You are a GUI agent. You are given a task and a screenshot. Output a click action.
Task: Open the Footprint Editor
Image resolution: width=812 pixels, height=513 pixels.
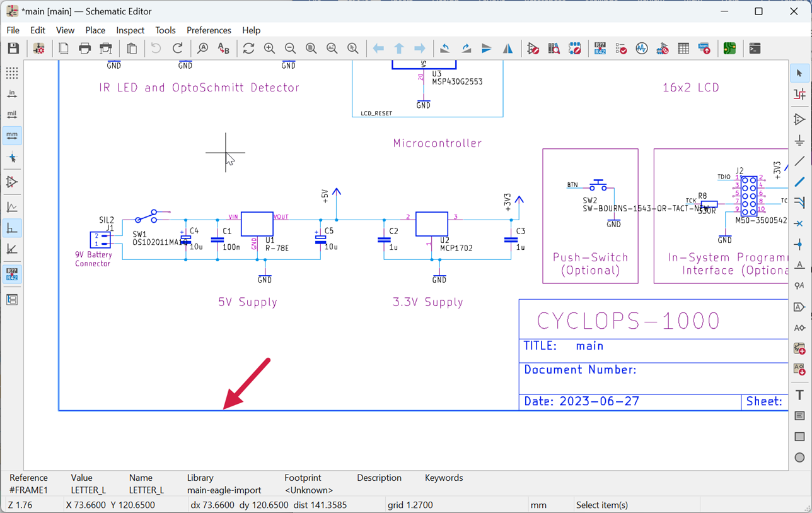click(574, 49)
